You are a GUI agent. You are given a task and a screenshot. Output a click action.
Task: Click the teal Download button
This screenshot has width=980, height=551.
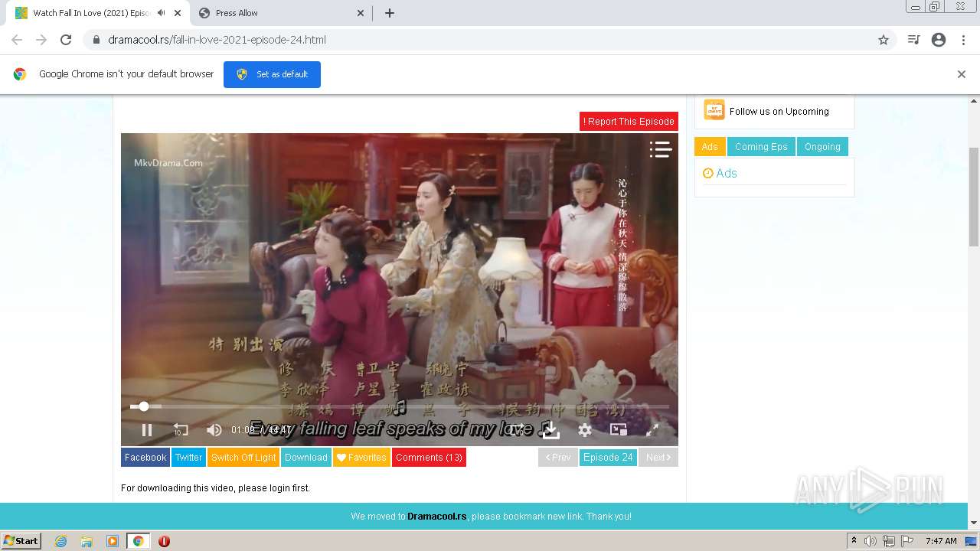click(306, 458)
